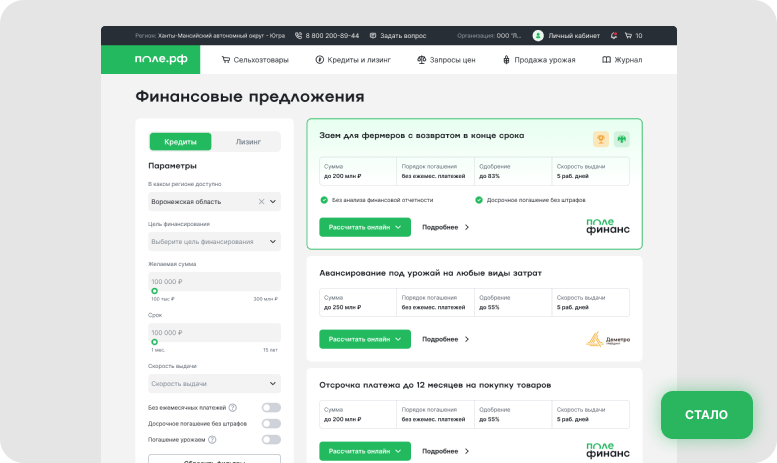Click help icon beside Без ежемесячных платежей
This screenshot has height=463, width=777.
pos(232,407)
